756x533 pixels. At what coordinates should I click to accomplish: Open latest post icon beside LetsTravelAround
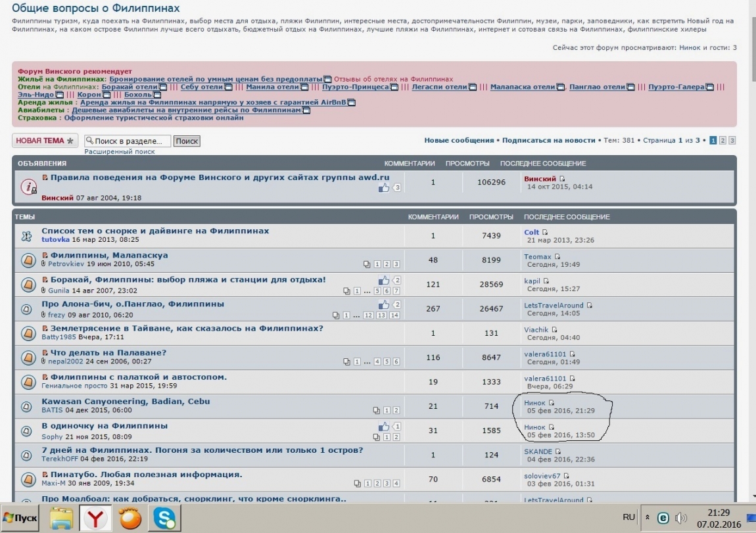590,306
